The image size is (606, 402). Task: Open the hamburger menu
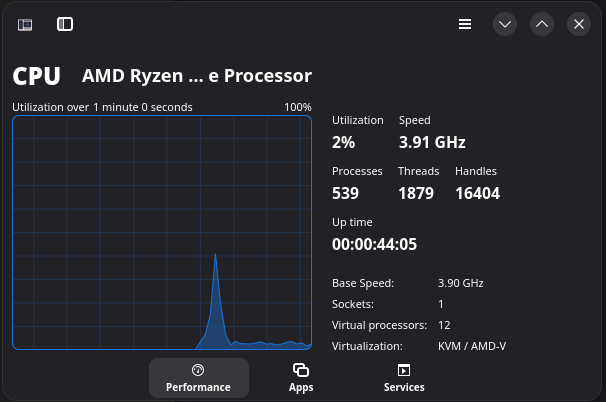465,24
